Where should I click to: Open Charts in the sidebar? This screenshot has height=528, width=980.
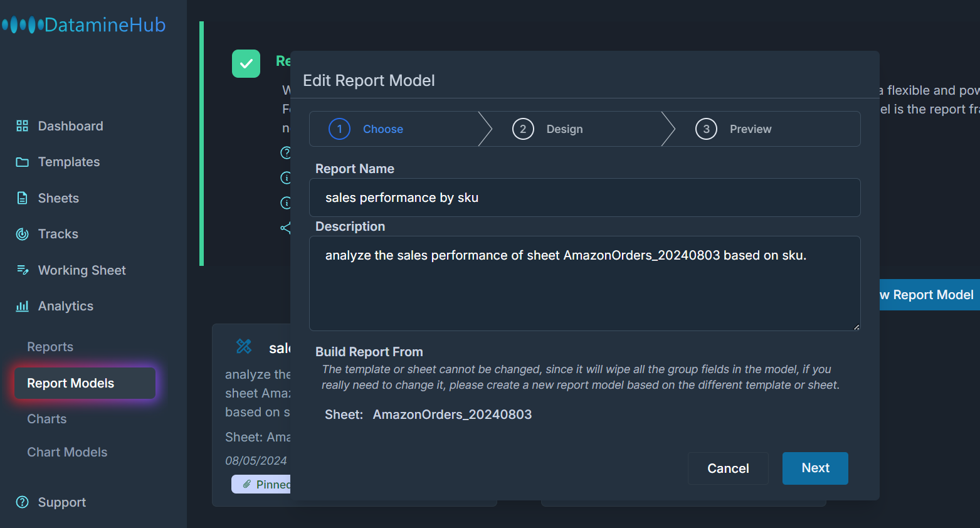pos(47,419)
